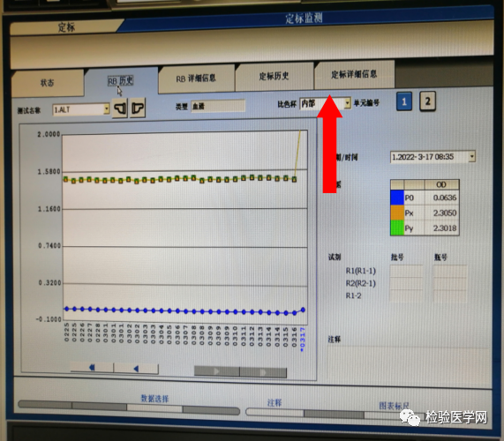Click grayed jump to last page arrow

[x=263, y=372]
